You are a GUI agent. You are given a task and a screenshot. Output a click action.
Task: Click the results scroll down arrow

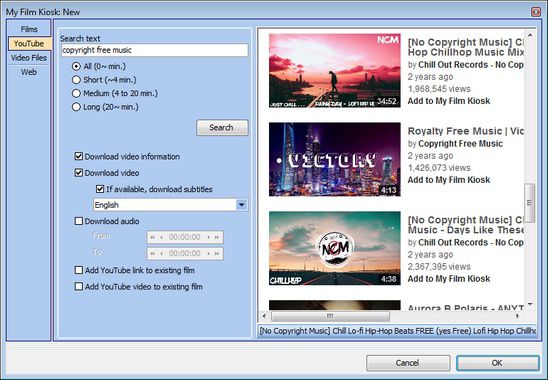tap(530, 304)
